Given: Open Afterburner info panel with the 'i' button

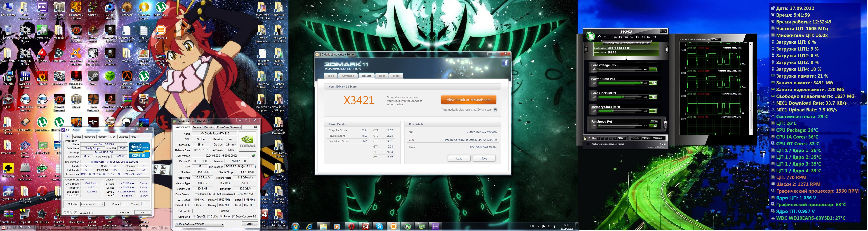Looking at the screenshot, I should [x=666, y=49].
